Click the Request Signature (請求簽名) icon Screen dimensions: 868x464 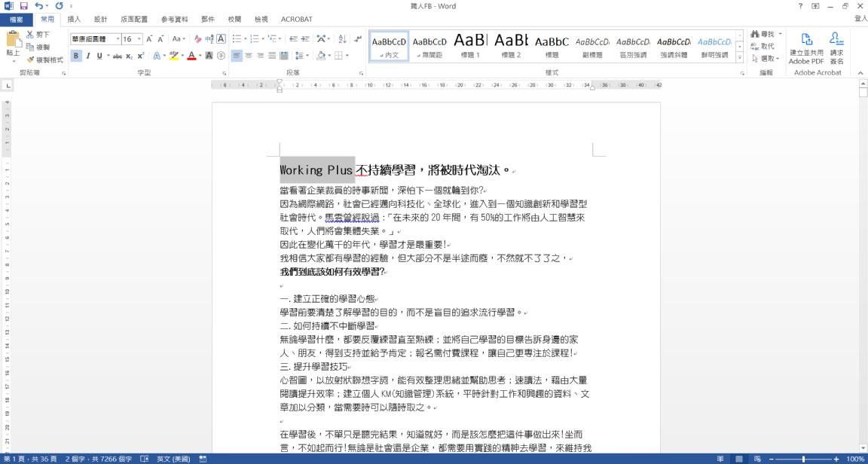click(x=836, y=47)
